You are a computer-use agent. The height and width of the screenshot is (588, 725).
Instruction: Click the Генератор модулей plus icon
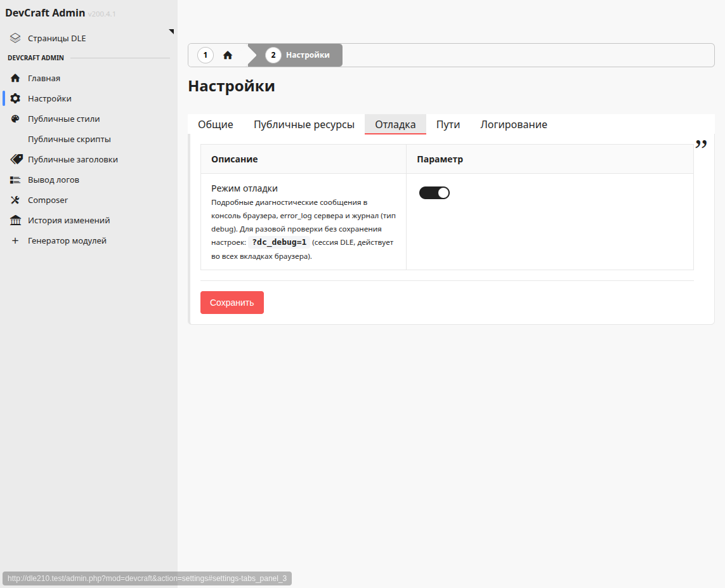pos(15,241)
